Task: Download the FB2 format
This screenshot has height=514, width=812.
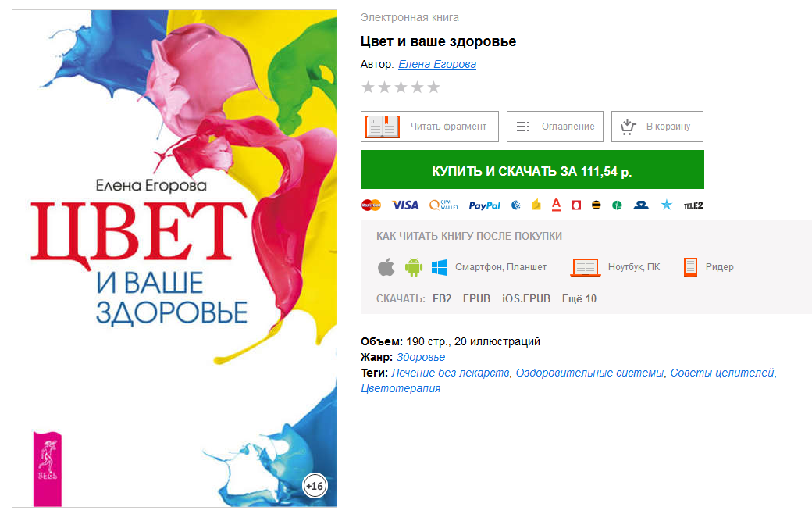Action: pyautogui.click(x=442, y=298)
